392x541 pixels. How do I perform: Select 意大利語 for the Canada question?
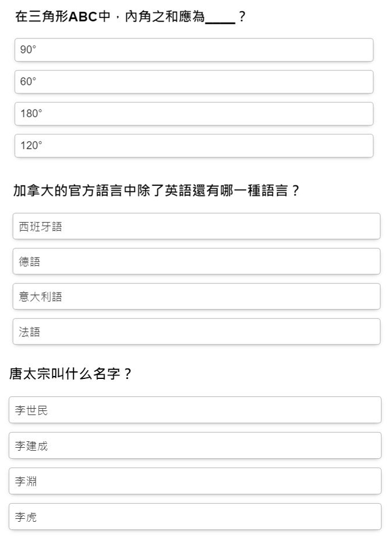[x=197, y=296]
